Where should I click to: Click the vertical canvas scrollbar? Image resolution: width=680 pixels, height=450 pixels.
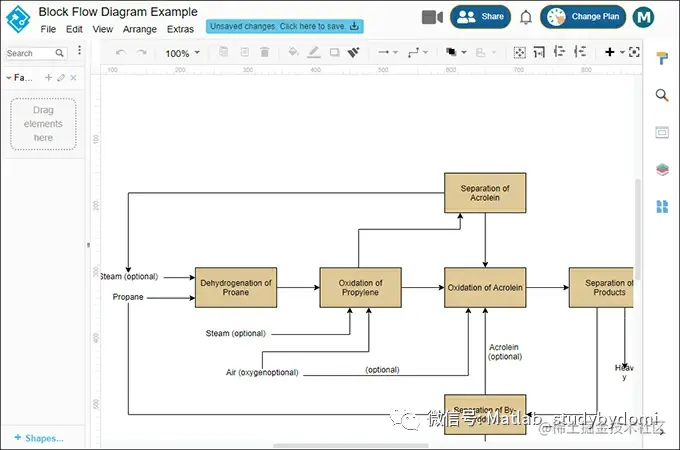(638, 230)
